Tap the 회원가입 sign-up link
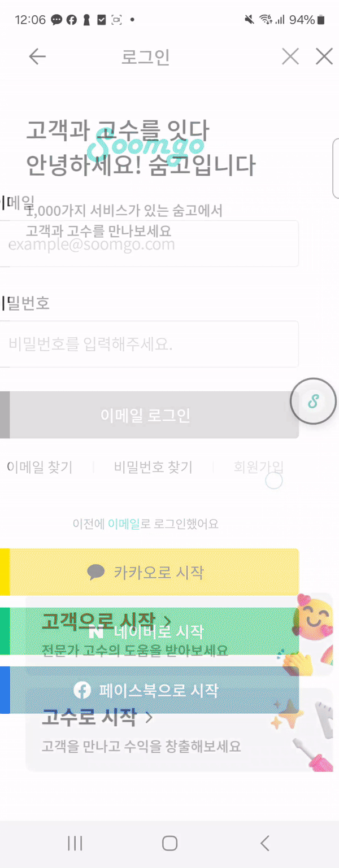The height and width of the screenshot is (868, 339). coord(258,467)
